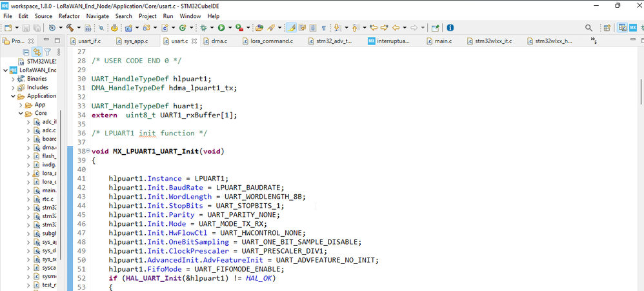Image resolution: width=644 pixels, height=291 pixels.
Task: Open the File menu
Action: click(x=7, y=16)
